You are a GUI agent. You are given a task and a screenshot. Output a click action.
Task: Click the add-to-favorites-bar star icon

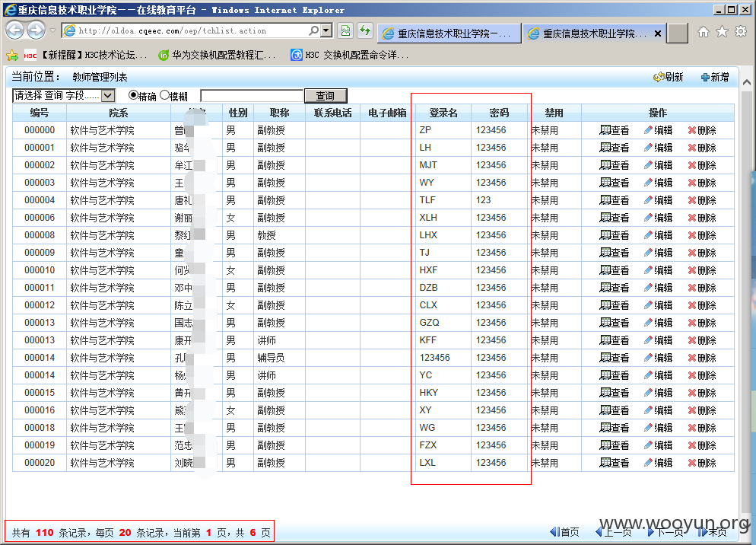(12, 56)
